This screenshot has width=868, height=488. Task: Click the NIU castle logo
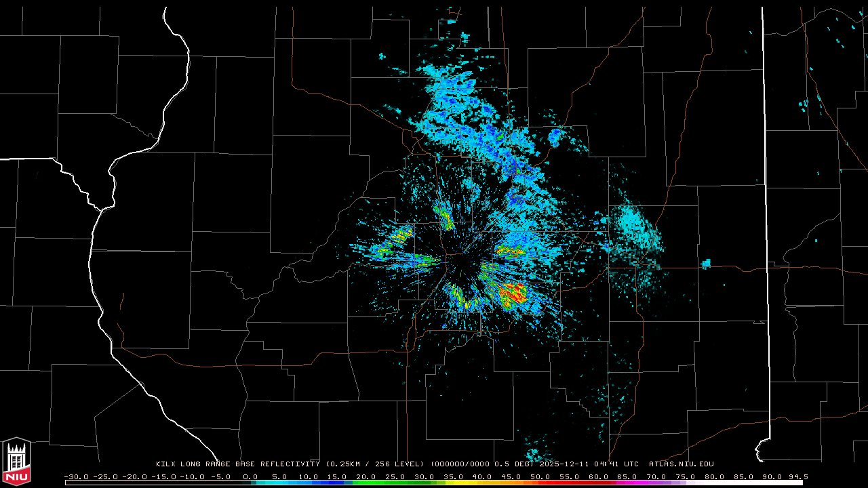pyautogui.click(x=16, y=461)
